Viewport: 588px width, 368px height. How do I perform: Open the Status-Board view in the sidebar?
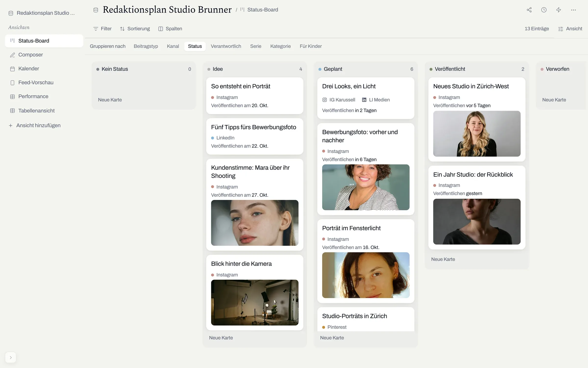[44, 41]
